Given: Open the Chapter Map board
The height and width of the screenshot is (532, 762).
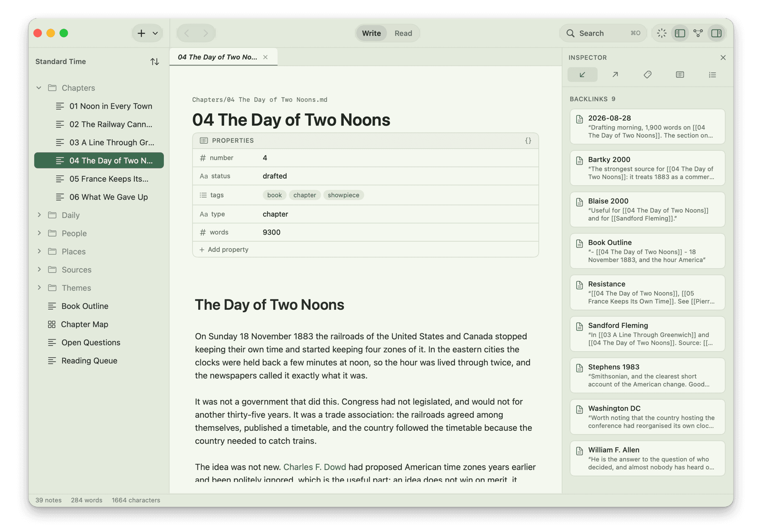Looking at the screenshot, I should point(99,324).
